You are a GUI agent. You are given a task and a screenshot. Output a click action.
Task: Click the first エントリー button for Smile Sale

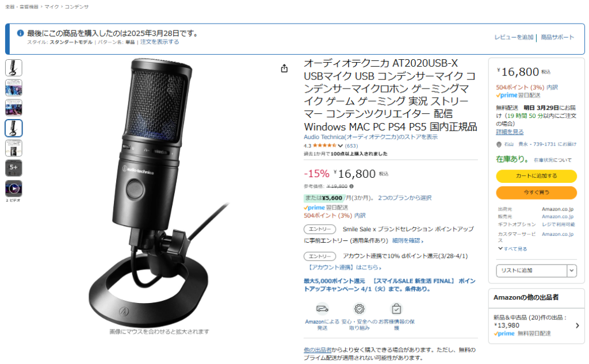click(320, 229)
